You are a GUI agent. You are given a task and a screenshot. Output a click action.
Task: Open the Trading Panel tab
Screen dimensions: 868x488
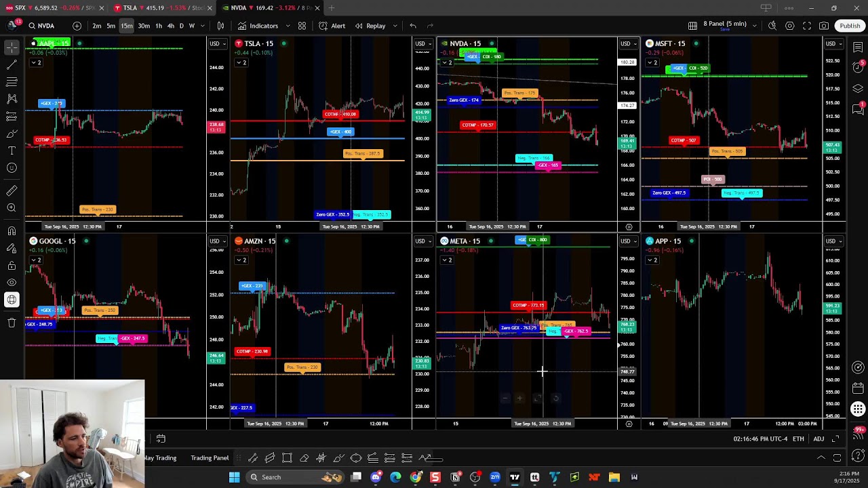[x=210, y=458]
